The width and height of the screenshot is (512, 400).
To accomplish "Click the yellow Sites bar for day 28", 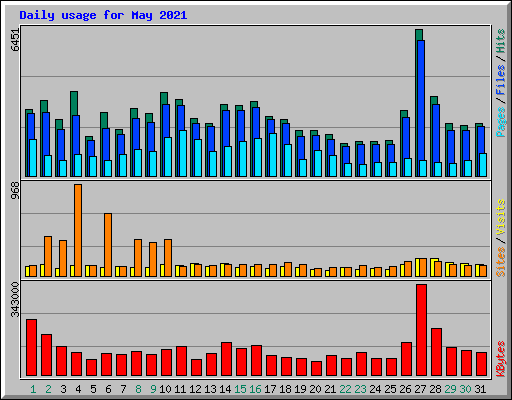I will (433, 267).
